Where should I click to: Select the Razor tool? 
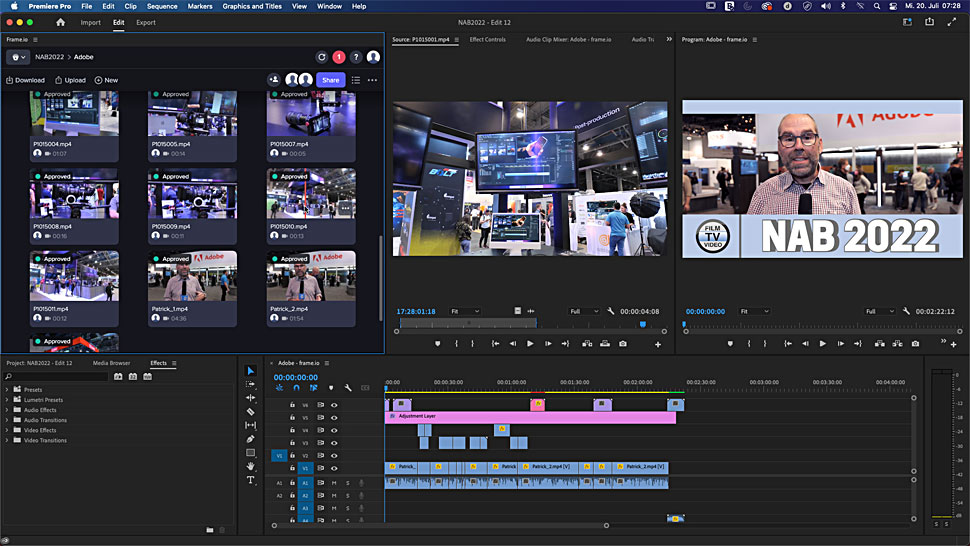point(251,411)
